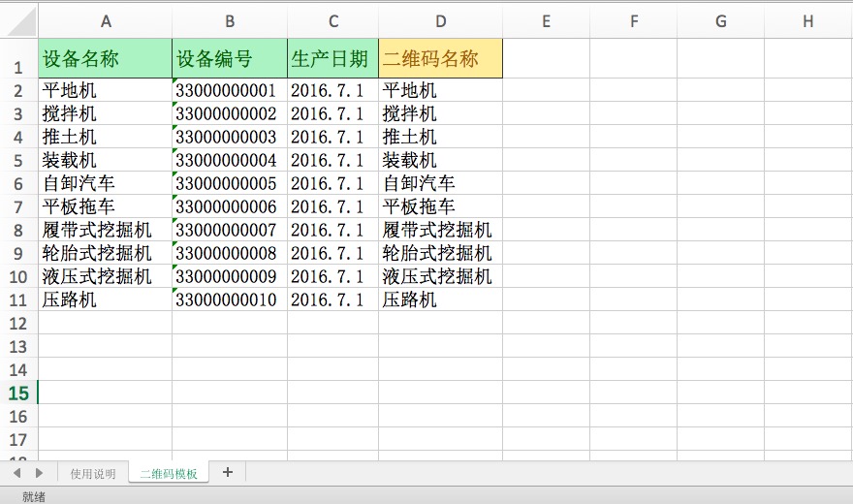
Task: Select the yellow 二维码名称 header cell
Action: [x=440, y=59]
